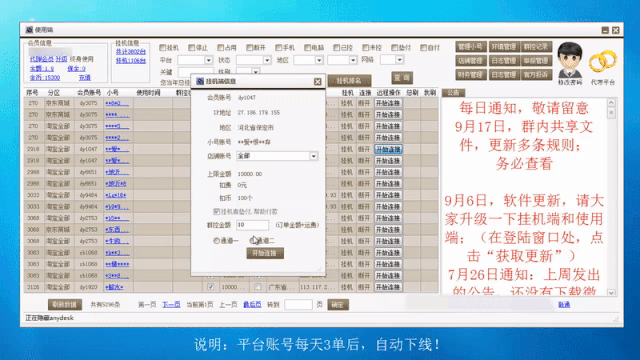This screenshot has height=360, width=640.
Task: Click the IP address 27.186.179.155
Action: coord(258,113)
